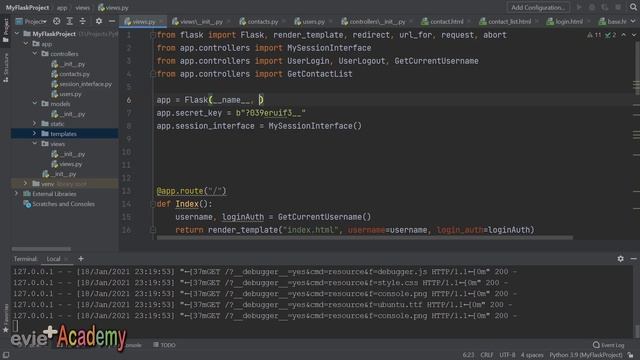The image size is (640, 360).
Task: Open the Project view dropdown
Action: (x=31, y=21)
